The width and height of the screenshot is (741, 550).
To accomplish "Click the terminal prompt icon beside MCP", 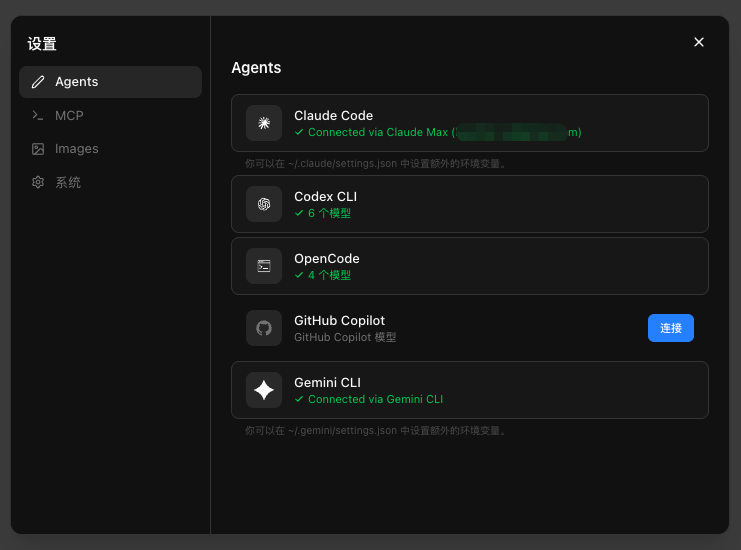I will pyautogui.click(x=38, y=115).
